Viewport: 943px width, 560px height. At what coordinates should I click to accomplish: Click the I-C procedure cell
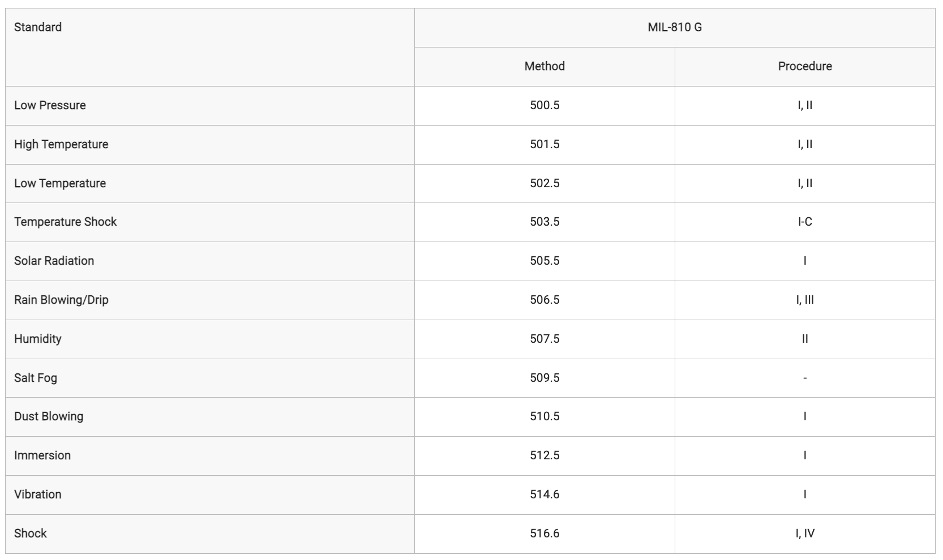[805, 222]
